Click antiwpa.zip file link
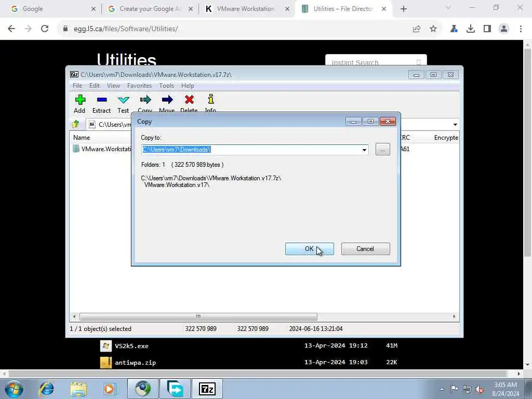Image resolution: width=532 pixels, height=399 pixels. [x=136, y=363]
